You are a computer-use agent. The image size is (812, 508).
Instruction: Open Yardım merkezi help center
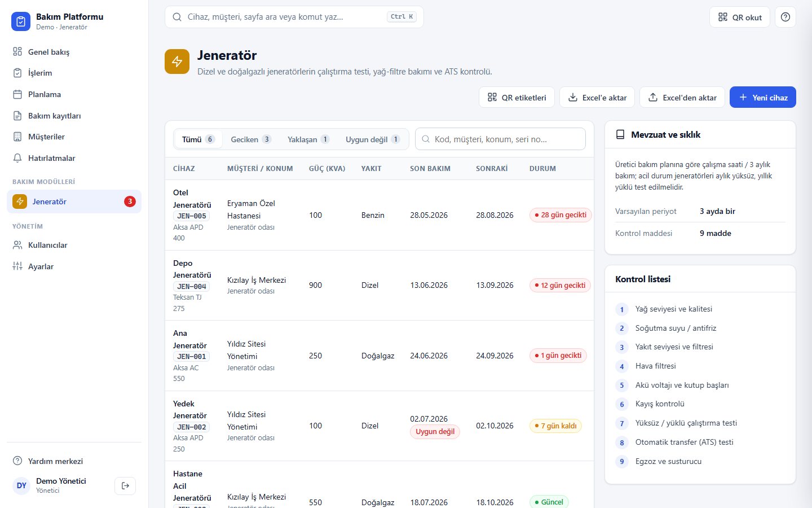coord(74,461)
